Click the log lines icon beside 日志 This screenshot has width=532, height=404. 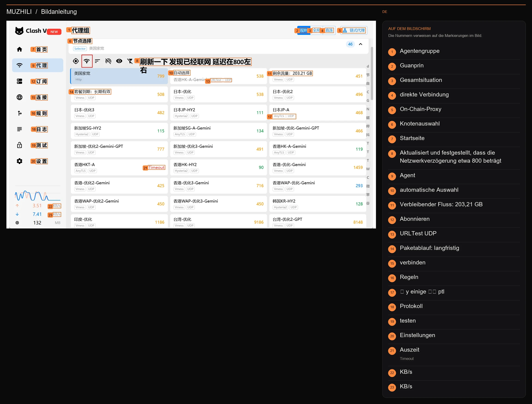pos(19,129)
